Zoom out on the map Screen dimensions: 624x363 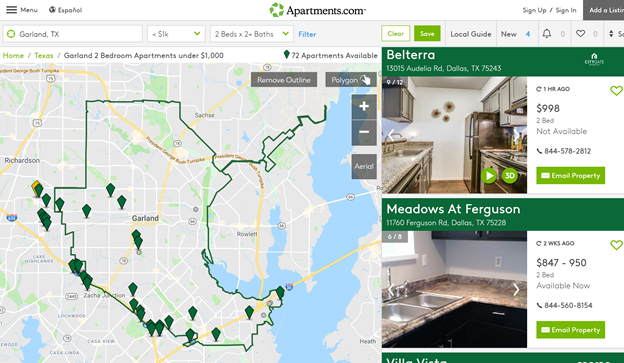pyautogui.click(x=364, y=132)
